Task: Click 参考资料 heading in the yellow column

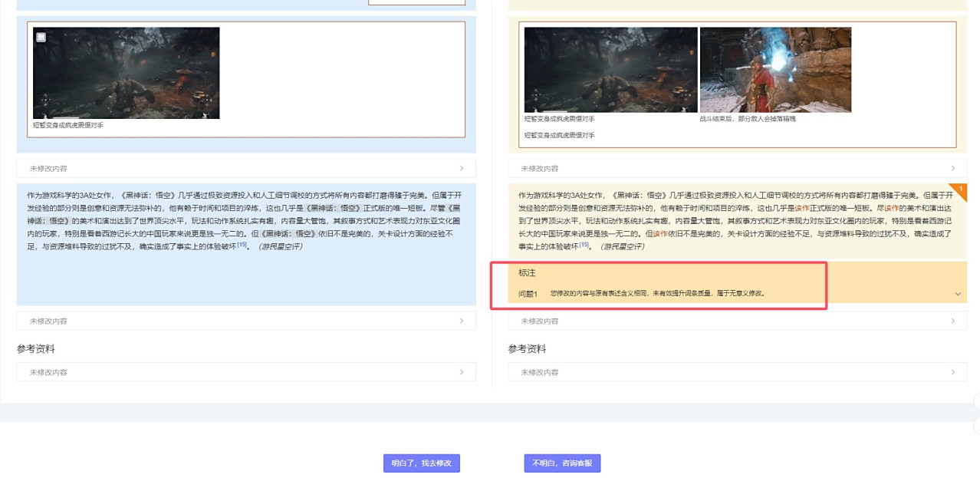Action: pyautogui.click(x=527, y=349)
